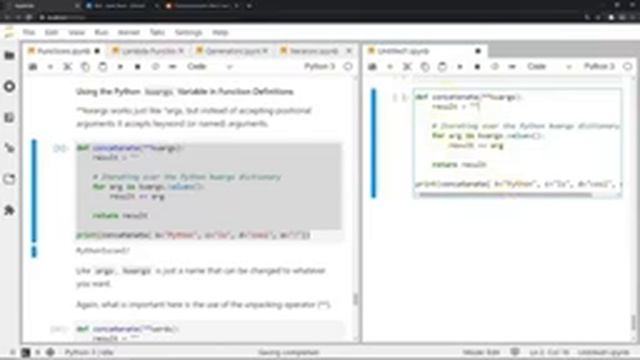Open the Run menu
This screenshot has width=640, height=360.
101,32
